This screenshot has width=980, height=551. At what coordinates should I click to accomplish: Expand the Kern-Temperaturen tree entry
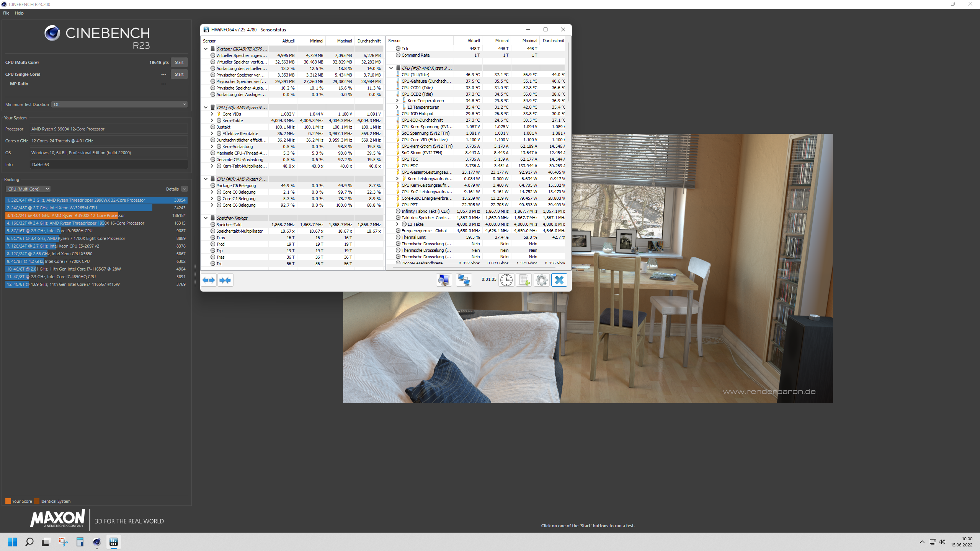click(397, 101)
